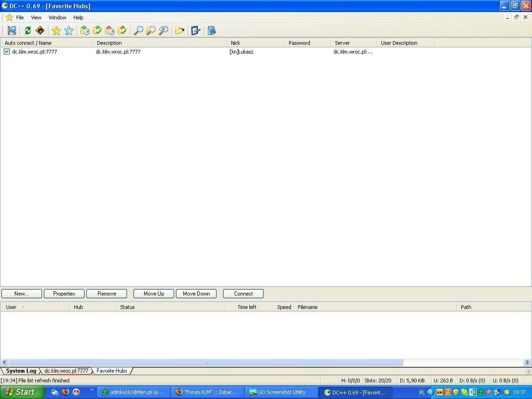
Task: Click the DC++ title bar application icon
Action: 5,6
